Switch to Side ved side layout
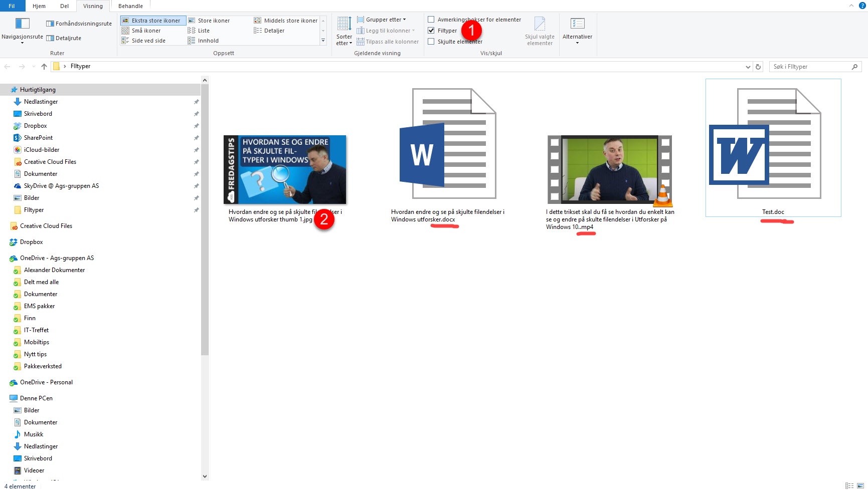 click(143, 41)
